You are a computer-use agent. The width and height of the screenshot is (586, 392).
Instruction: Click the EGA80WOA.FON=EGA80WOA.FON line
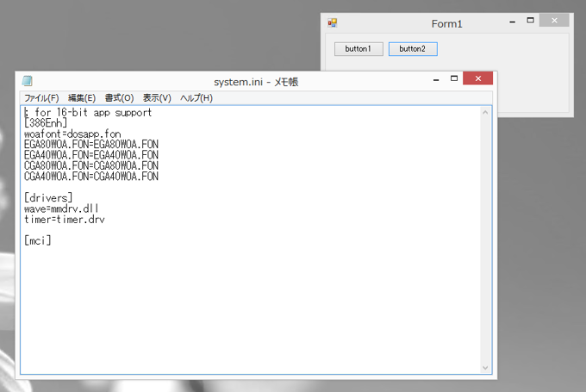pos(91,144)
